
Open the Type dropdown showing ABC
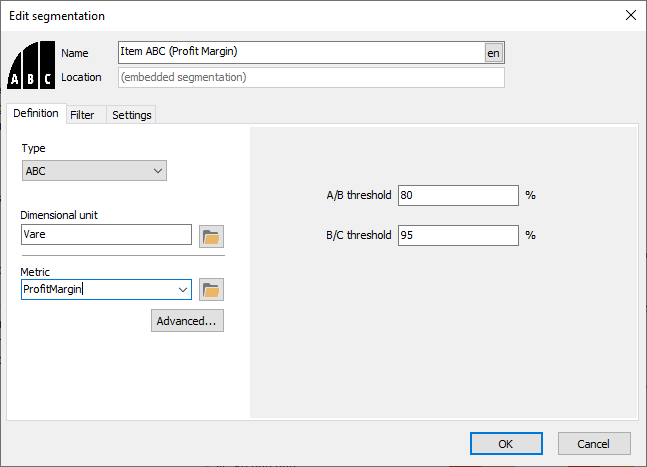tap(94, 171)
